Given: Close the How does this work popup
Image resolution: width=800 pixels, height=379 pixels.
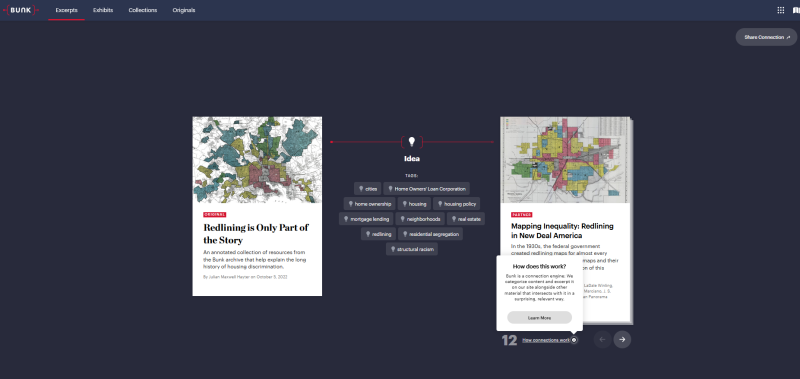Looking at the screenshot, I should pyautogui.click(x=574, y=340).
